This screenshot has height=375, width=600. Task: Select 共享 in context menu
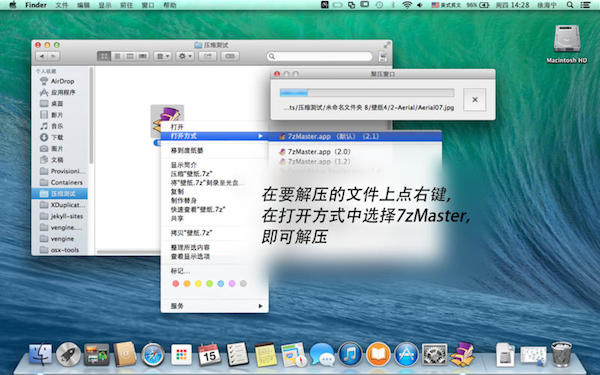pyautogui.click(x=214, y=218)
